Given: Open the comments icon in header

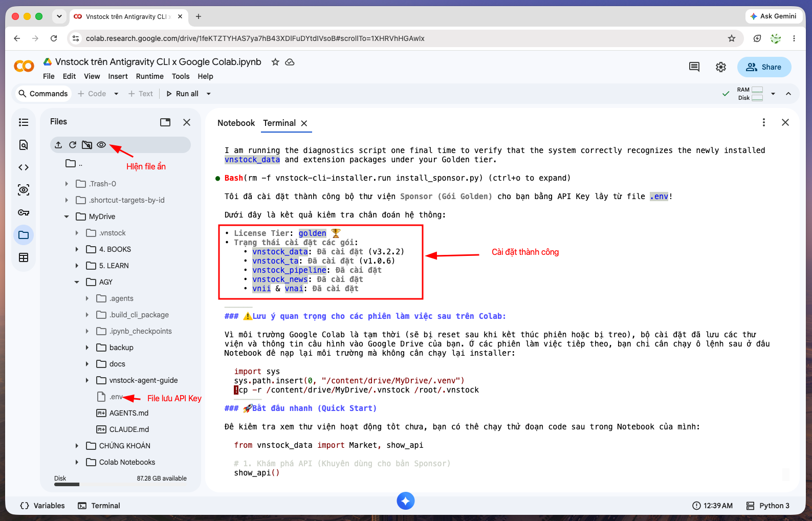Looking at the screenshot, I should point(694,67).
